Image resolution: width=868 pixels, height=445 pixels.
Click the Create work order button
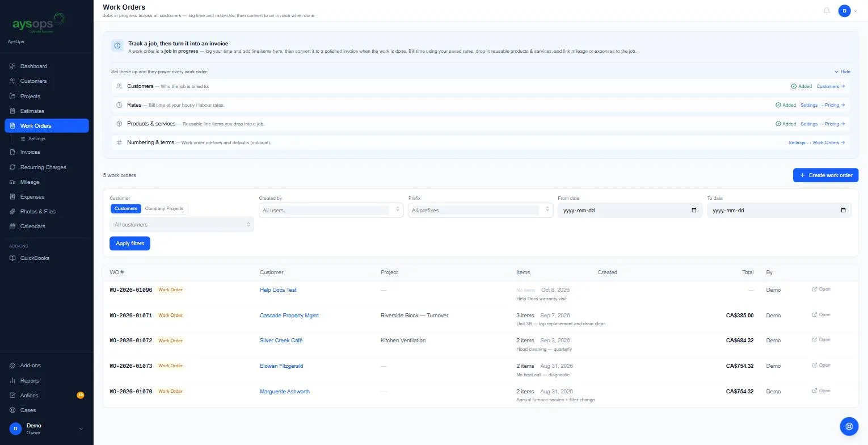(825, 175)
